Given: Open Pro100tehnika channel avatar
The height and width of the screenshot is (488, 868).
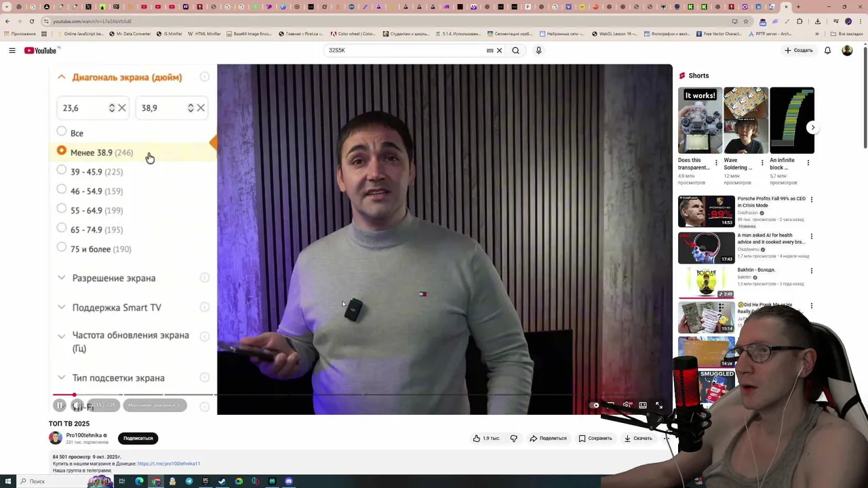Looking at the screenshot, I should pyautogui.click(x=56, y=439).
